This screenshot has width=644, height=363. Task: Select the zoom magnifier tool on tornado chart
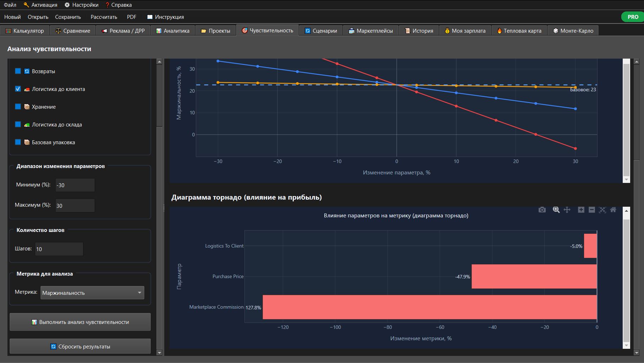pos(556,210)
